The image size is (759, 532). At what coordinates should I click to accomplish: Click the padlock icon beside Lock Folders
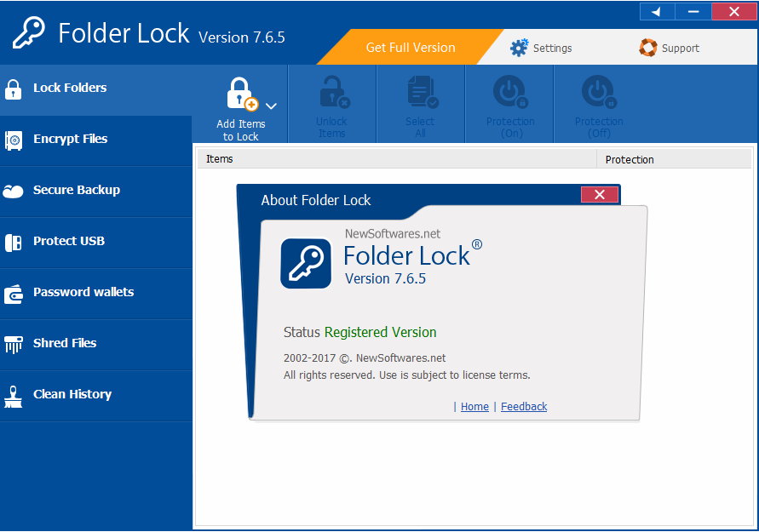coord(13,89)
